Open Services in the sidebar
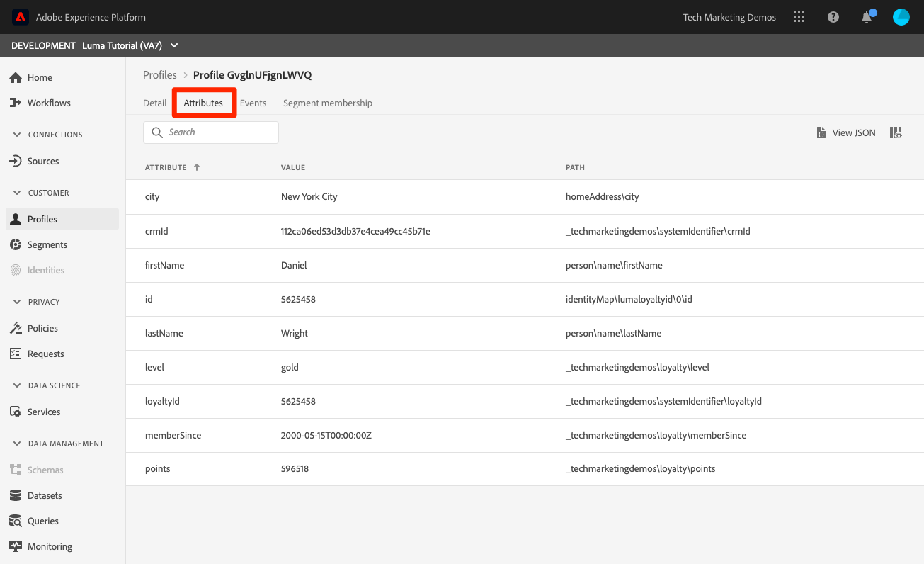This screenshot has height=564, width=924. coord(62,412)
